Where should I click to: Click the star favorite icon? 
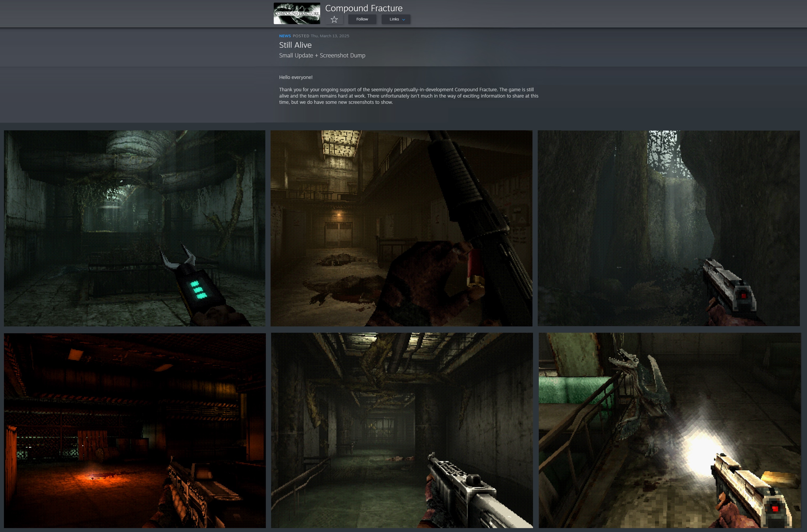coord(334,19)
